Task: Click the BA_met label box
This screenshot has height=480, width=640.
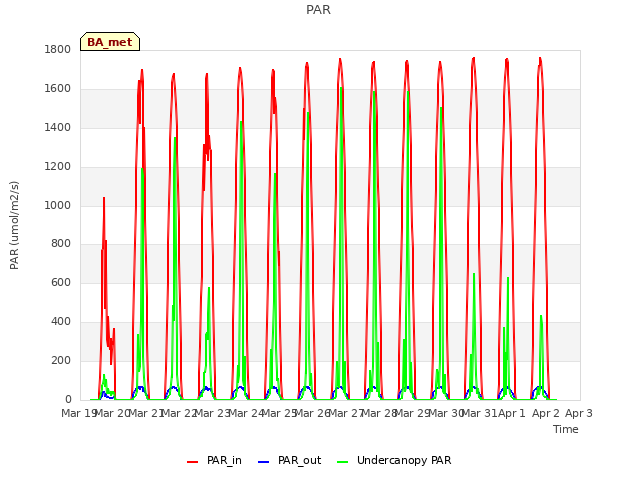Action: pos(110,42)
